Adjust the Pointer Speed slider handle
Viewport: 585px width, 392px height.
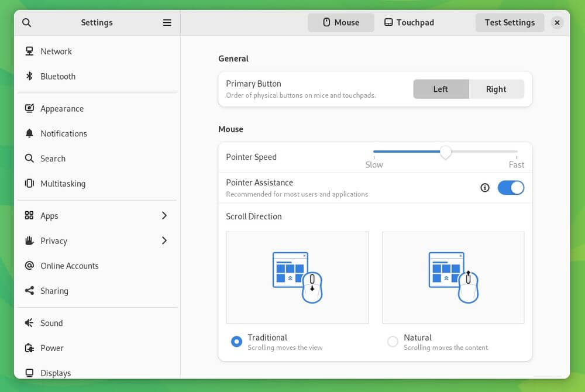point(446,152)
